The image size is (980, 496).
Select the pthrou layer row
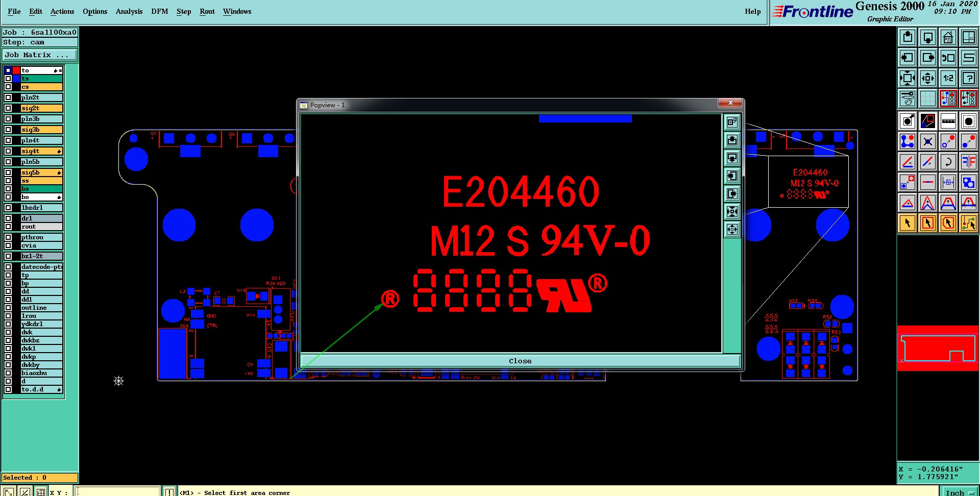point(41,237)
